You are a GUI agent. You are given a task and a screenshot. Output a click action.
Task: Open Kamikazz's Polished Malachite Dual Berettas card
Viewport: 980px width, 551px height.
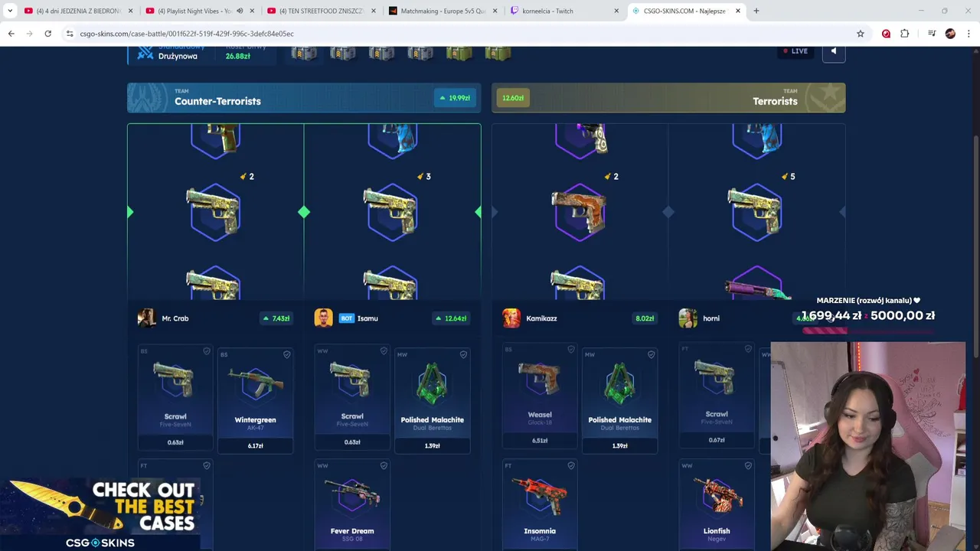619,400
